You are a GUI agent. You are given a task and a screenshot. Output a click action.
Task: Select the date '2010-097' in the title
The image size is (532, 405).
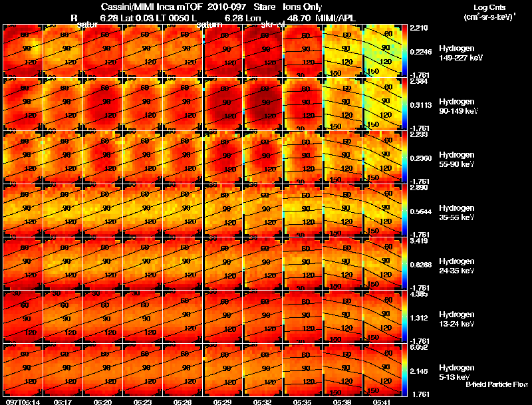(227, 7)
